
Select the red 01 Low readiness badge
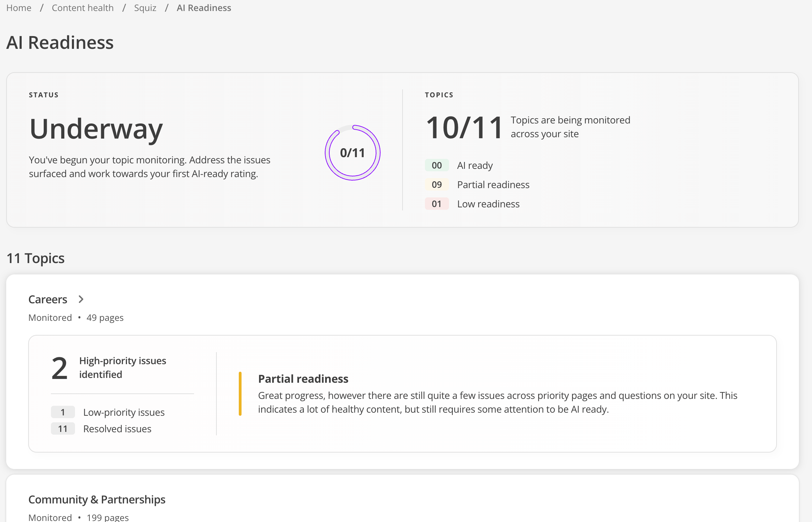pyautogui.click(x=437, y=204)
